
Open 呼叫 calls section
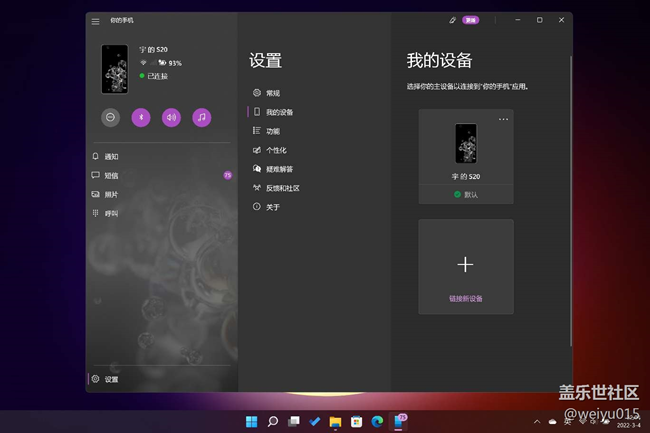111,213
